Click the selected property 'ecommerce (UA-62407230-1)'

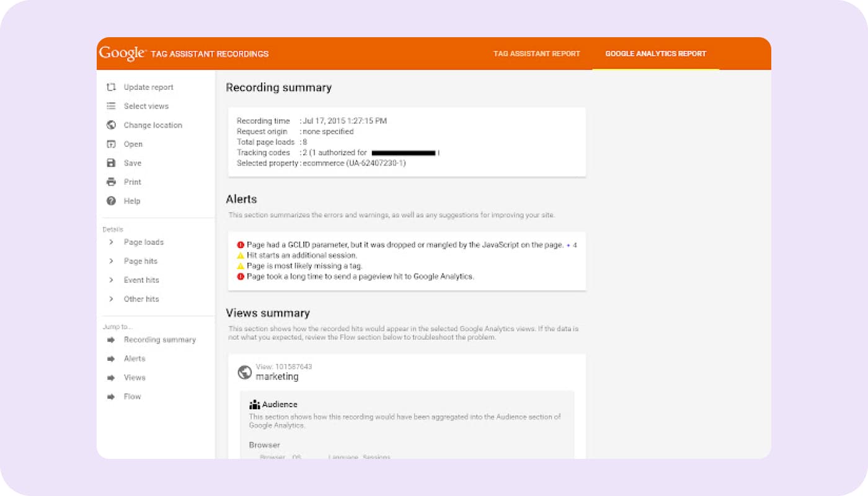coord(354,163)
